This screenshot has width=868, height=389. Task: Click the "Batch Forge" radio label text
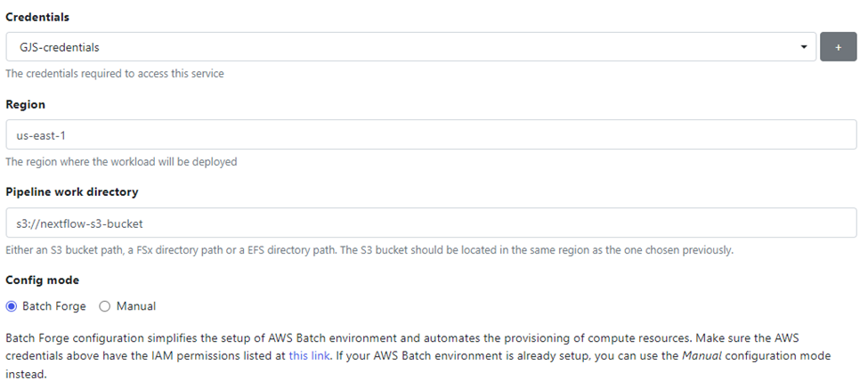(54, 306)
